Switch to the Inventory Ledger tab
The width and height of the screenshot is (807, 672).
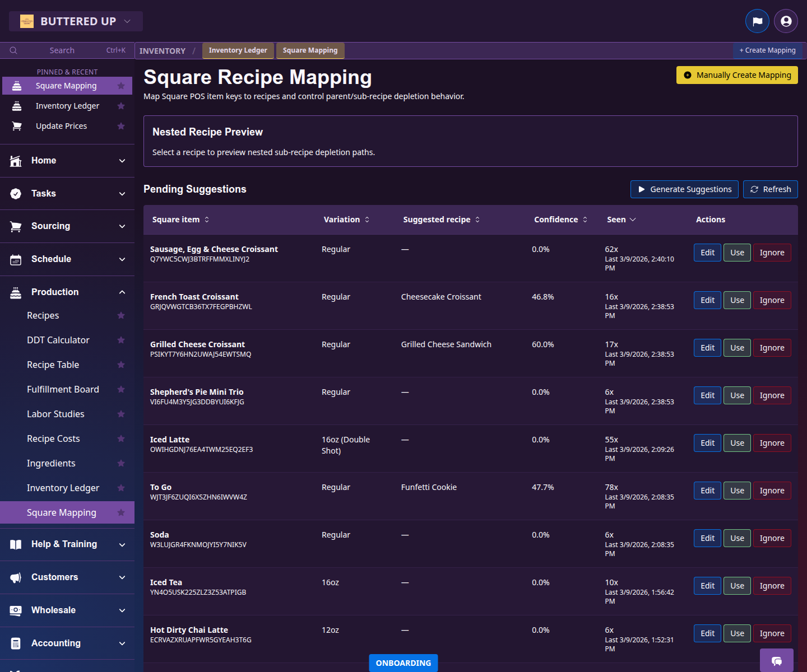pyautogui.click(x=238, y=50)
